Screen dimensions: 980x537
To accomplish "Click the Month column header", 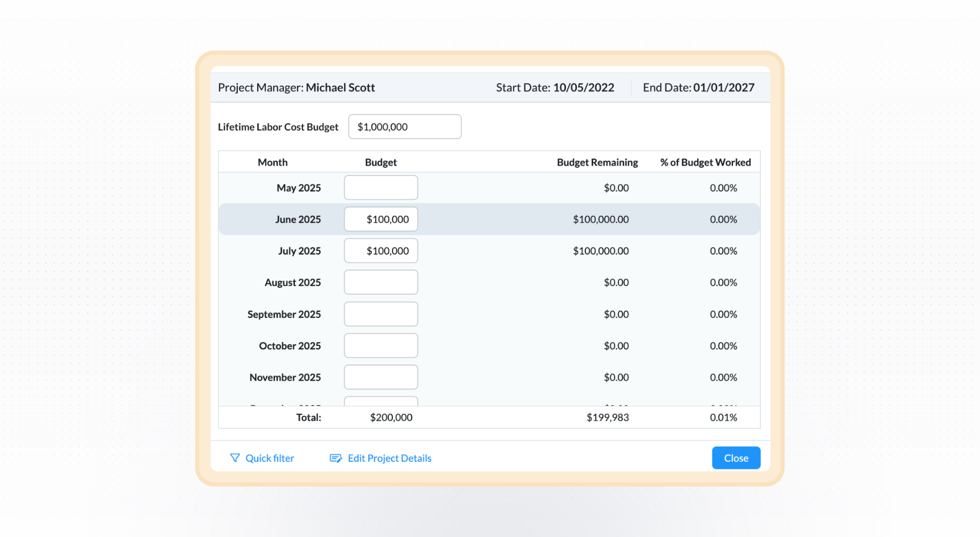I will click(x=273, y=162).
